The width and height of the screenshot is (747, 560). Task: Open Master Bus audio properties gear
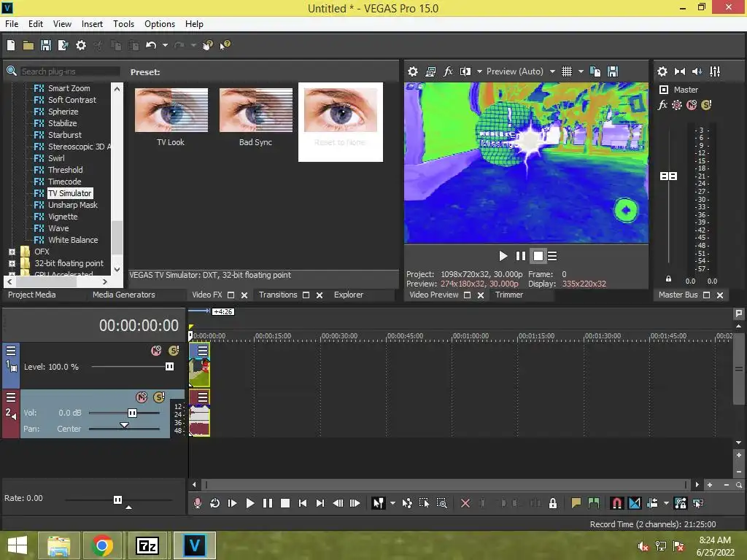[662, 71]
